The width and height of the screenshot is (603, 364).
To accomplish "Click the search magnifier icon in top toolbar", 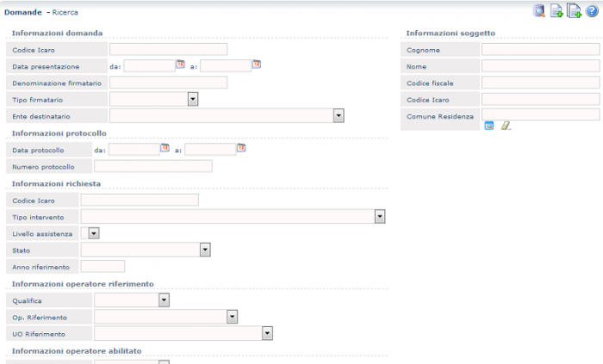I will (539, 11).
